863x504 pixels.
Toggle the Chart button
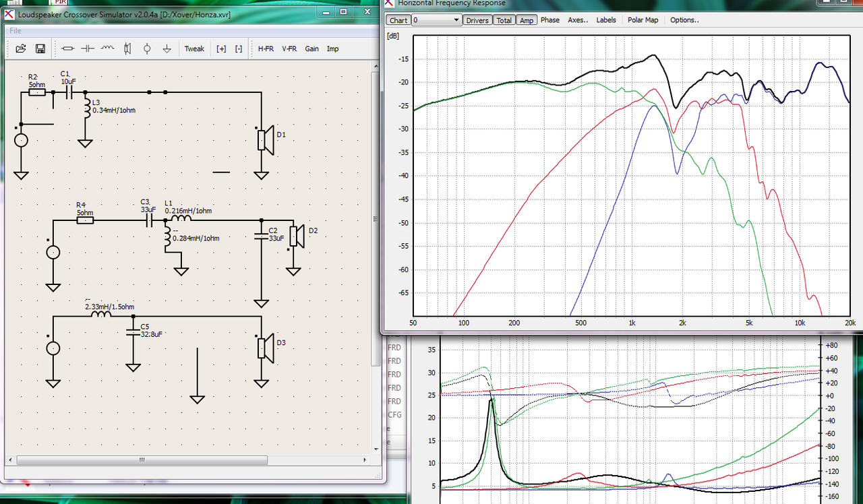coord(398,20)
